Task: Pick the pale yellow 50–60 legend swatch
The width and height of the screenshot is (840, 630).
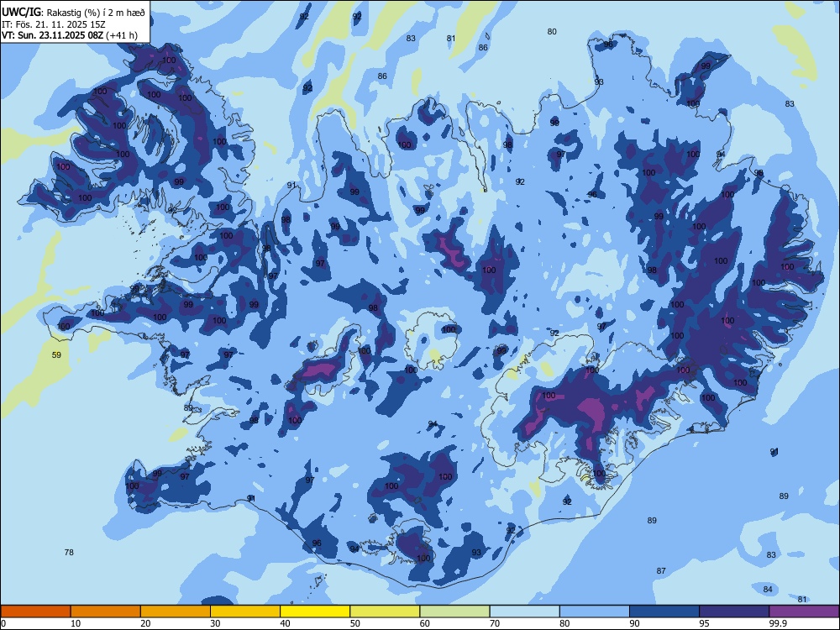Action: coord(385,612)
